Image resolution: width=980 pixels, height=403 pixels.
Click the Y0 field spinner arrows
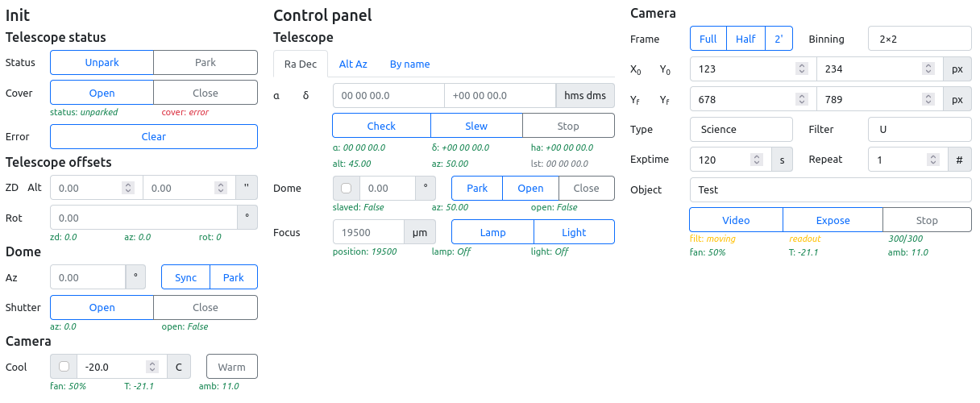tap(928, 69)
